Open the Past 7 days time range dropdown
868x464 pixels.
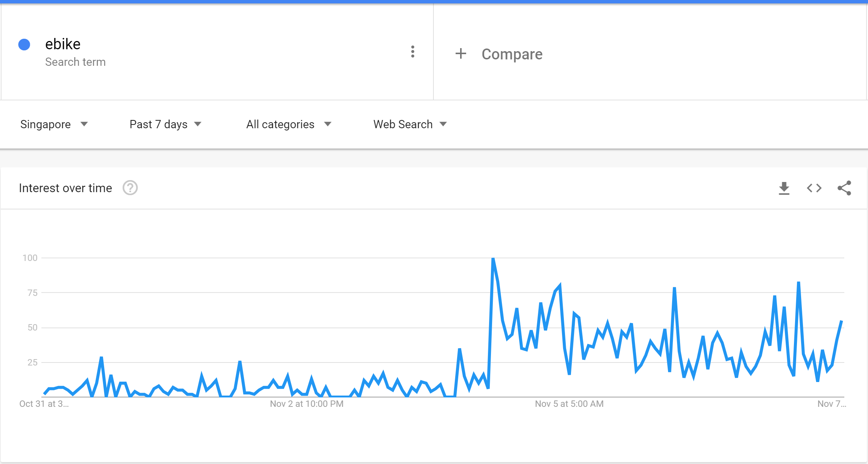[165, 124]
